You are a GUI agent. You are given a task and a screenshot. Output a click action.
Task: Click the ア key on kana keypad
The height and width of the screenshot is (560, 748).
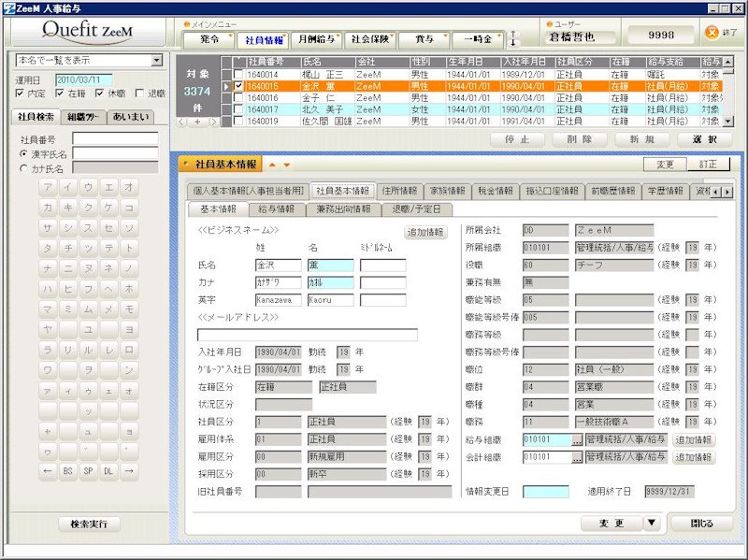(x=48, y=187)
